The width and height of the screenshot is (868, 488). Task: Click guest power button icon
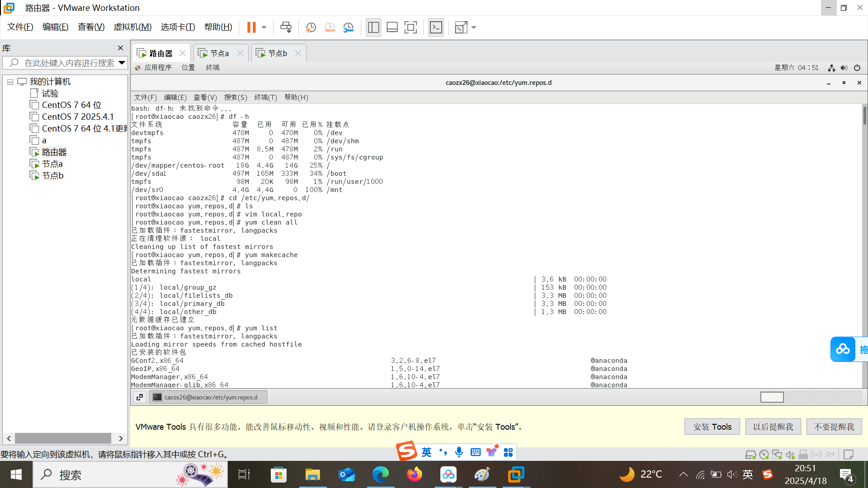(857, 68)
